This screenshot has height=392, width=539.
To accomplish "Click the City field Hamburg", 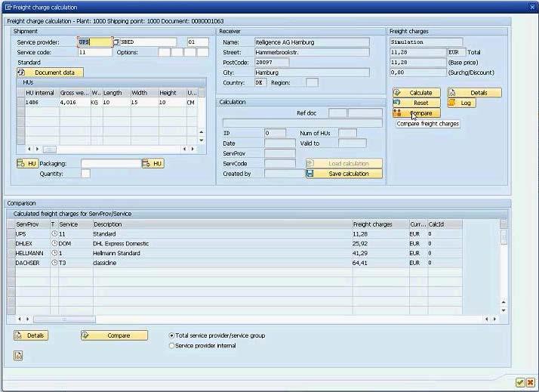I will pyautogui.click(x=312, y=73).
